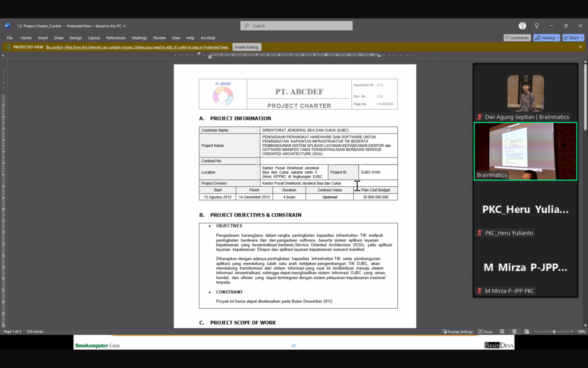Switch to Read Mode view
The width and height of the screenshot is (588, 368).
pos(502,332)
